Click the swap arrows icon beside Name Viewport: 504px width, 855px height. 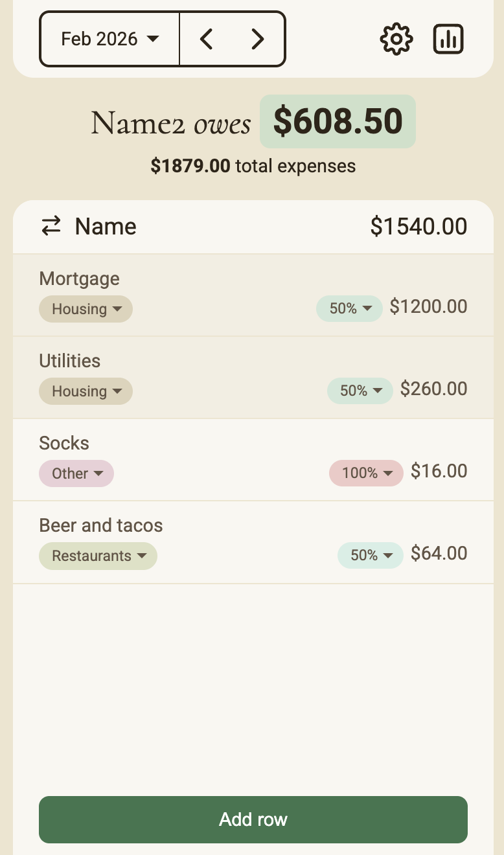51,226
